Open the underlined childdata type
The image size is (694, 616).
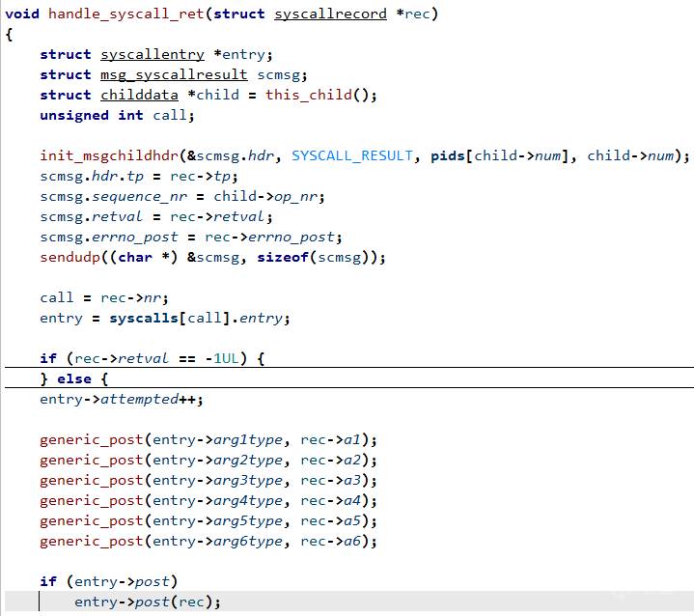(139, 95)
